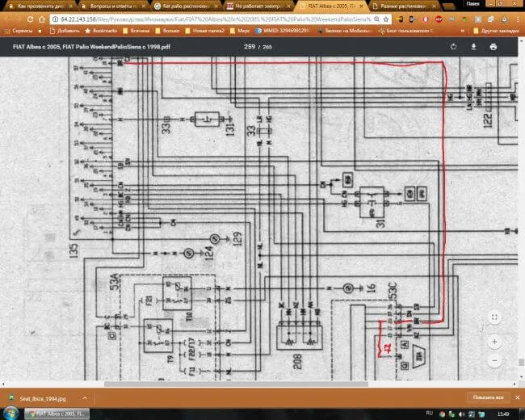Expand the hidden bookmarks overflow chevron
This screenshot has width=525, height=420.
464,31
